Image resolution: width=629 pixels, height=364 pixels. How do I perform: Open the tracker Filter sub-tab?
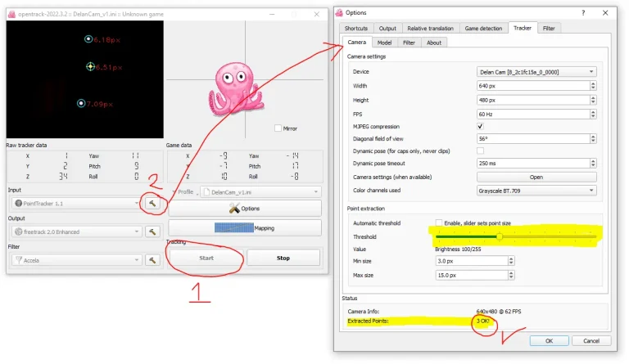409,43
